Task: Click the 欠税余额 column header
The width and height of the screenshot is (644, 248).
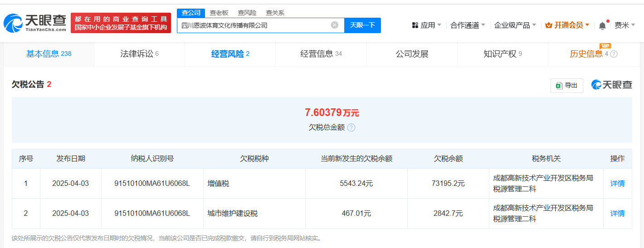Action: pyautogui.click(x=448, y=159)
